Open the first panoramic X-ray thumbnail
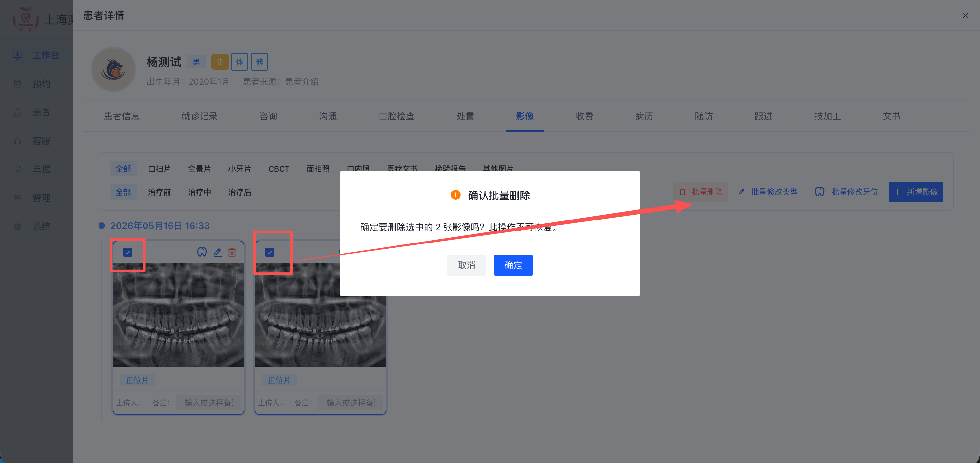980x463 pixels. [x=179, y=315]
